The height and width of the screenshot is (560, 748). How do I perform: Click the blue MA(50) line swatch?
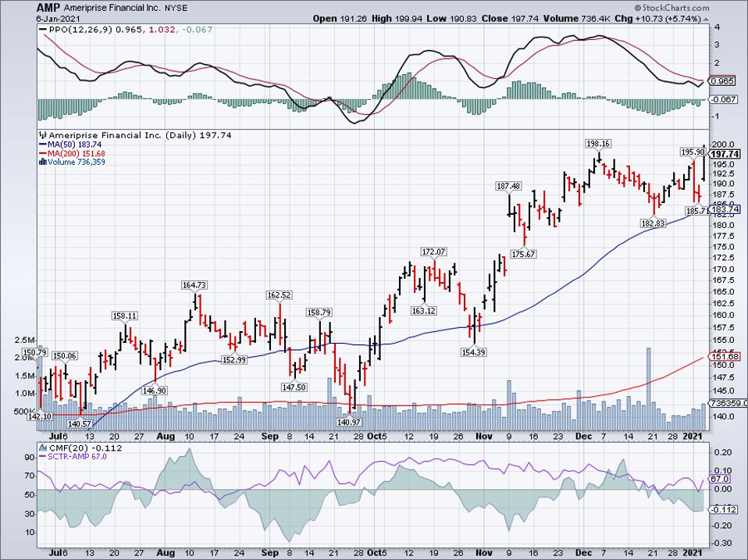point(42,144)
